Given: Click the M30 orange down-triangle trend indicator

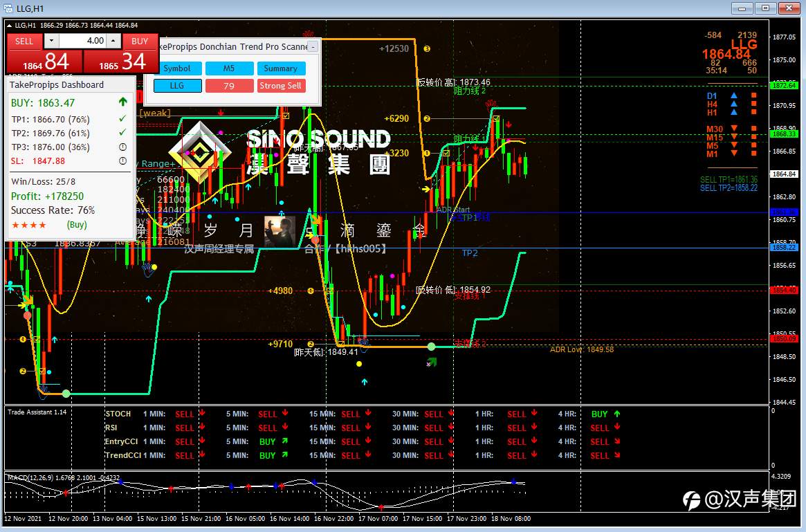Looking at the screenshot, I should click(x=734, y=129).
